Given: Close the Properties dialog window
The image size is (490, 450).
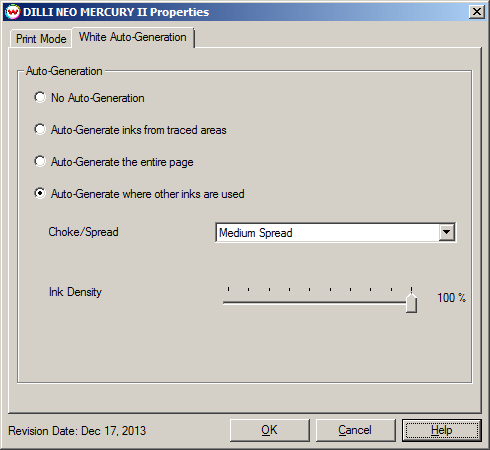Looking at the screenshot, I should click(x=477, y=12).
